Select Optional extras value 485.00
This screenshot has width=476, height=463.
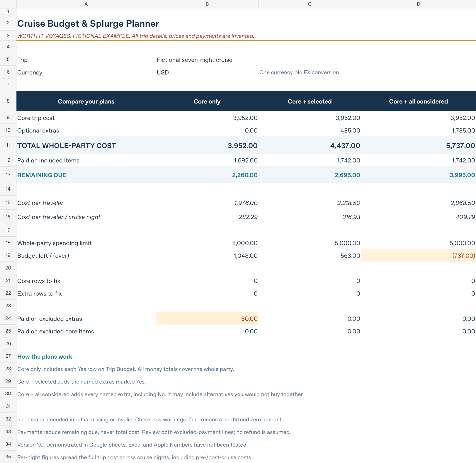(x=310, y=130)
